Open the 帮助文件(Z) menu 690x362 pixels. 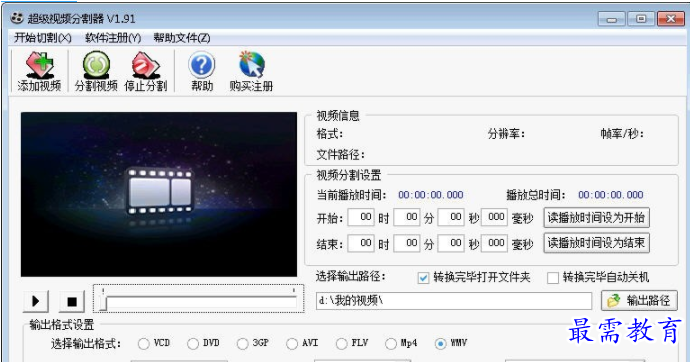tap(182, 38)
